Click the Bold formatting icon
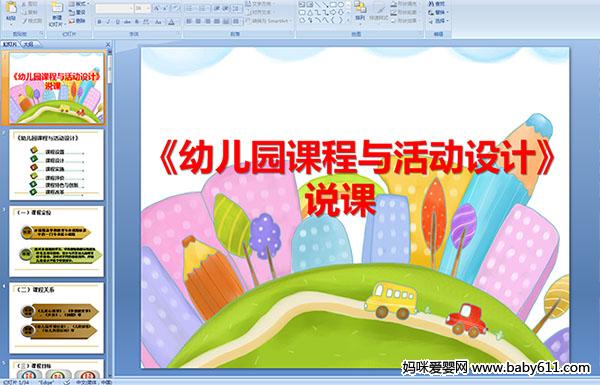This screenshot has height=385, width=600. click(x=99, y=22)
